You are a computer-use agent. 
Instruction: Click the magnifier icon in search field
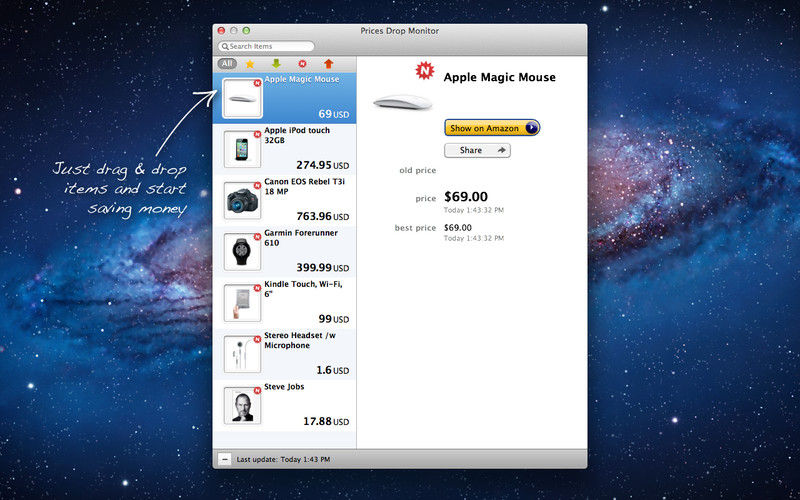coord(225,46)
